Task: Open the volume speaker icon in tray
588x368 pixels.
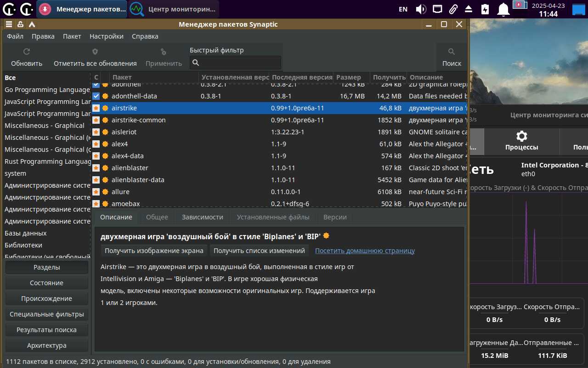Action: coord(421,9)
